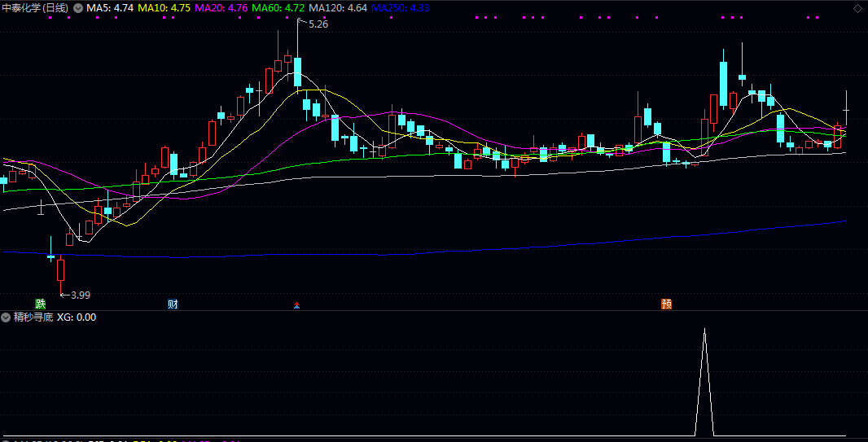Select the magenta MA20: 4.76 label
Screen dimensions: 868x442
[x=222, y=8]
